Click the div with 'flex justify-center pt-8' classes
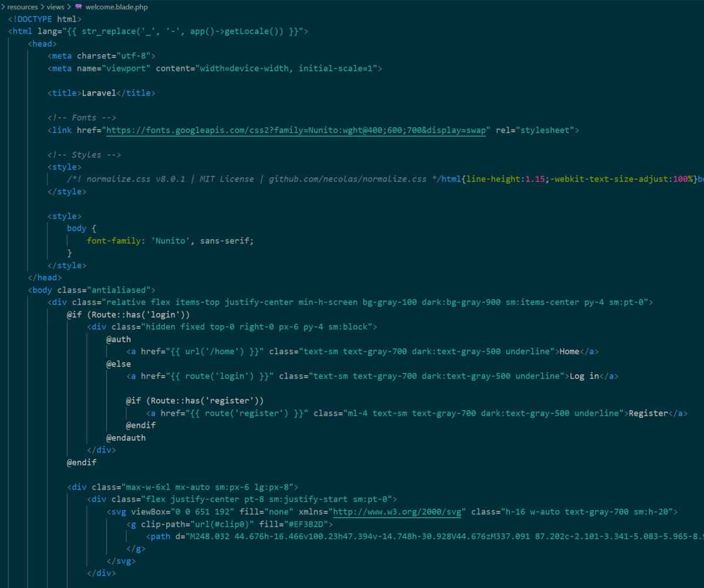704x588 pixels. pos(242,499)
